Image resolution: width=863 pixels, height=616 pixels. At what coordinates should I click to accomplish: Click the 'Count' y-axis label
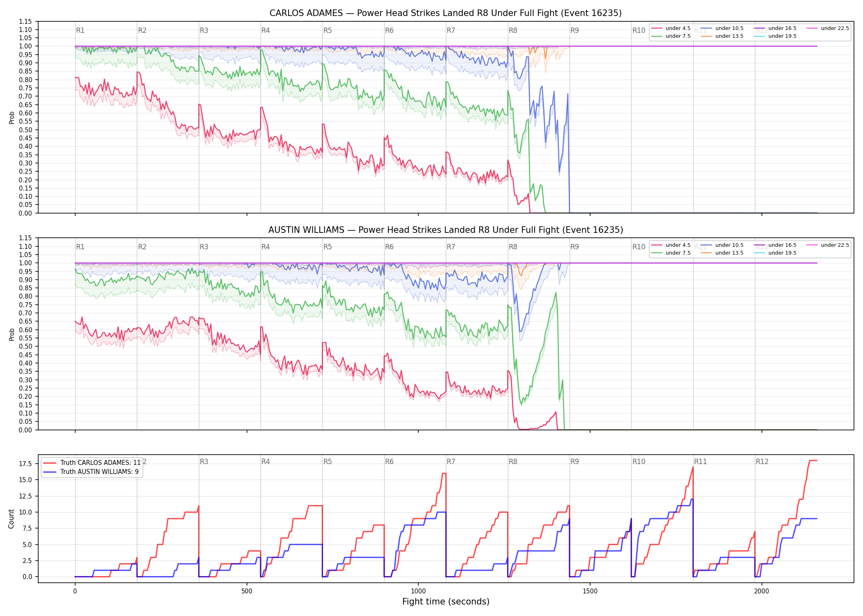[x=11, y=519]
